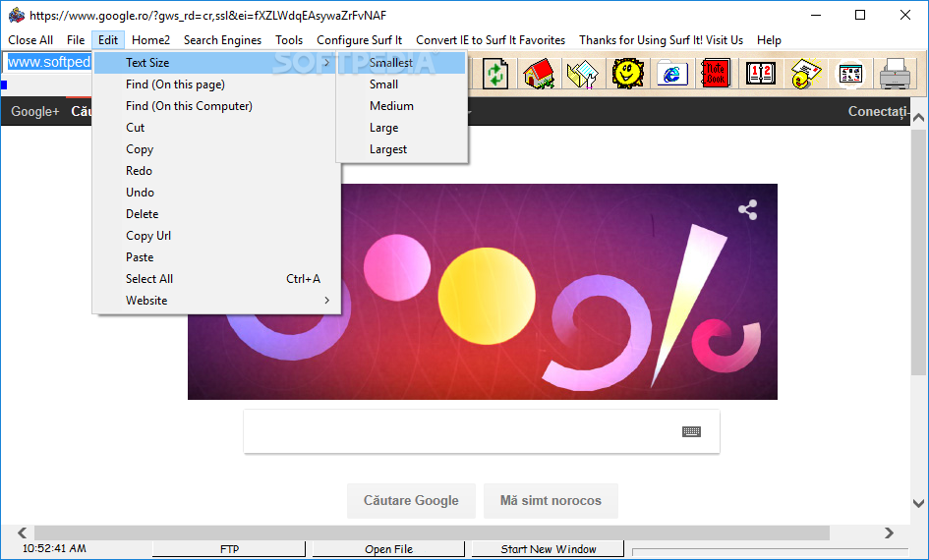The image size is (929, 560).
Task: Click the share icon on the Google doodle
Action: click(747, 209)
